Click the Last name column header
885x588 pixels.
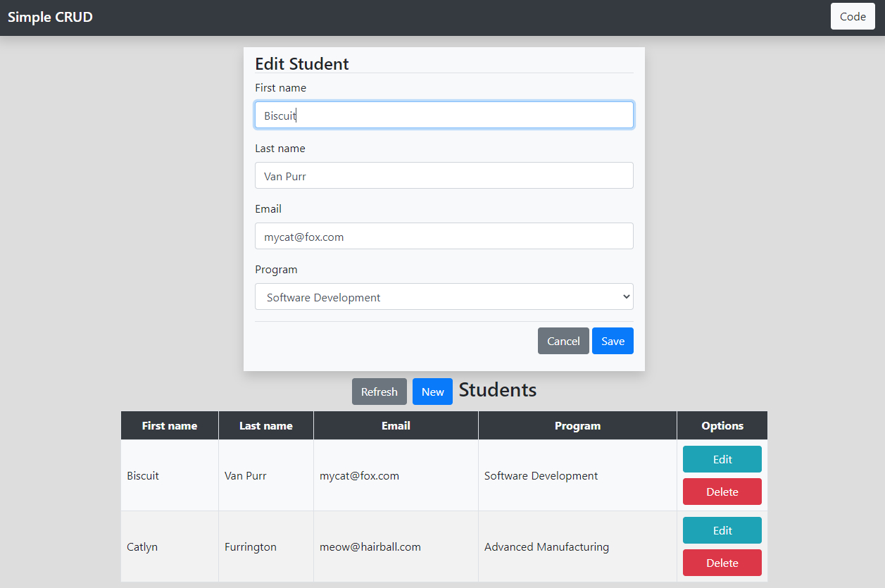265,425
